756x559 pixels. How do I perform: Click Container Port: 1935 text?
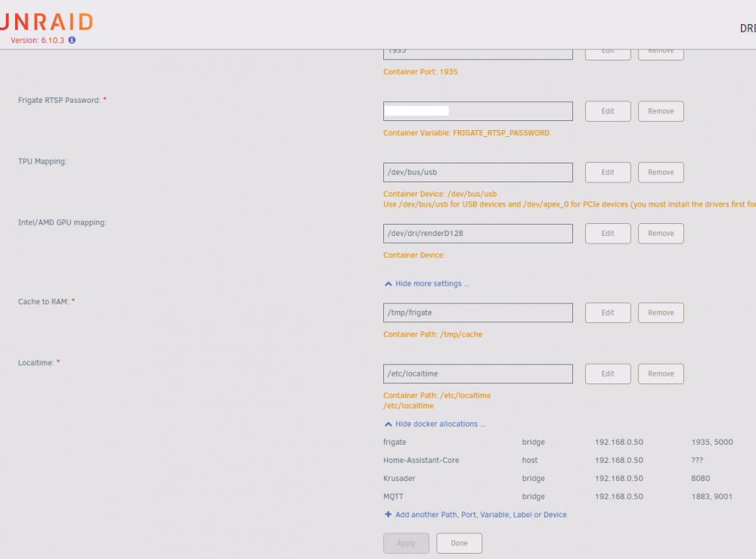point(420,72)
